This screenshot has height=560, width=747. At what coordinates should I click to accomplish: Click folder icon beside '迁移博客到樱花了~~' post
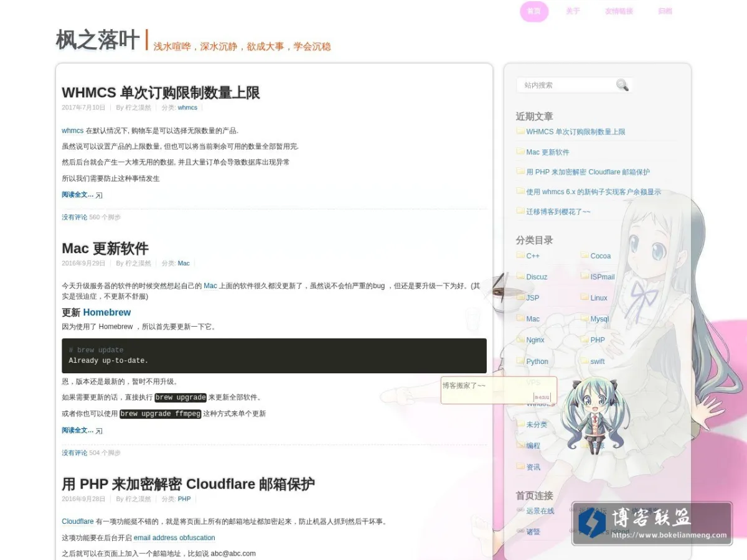(520, 211)
